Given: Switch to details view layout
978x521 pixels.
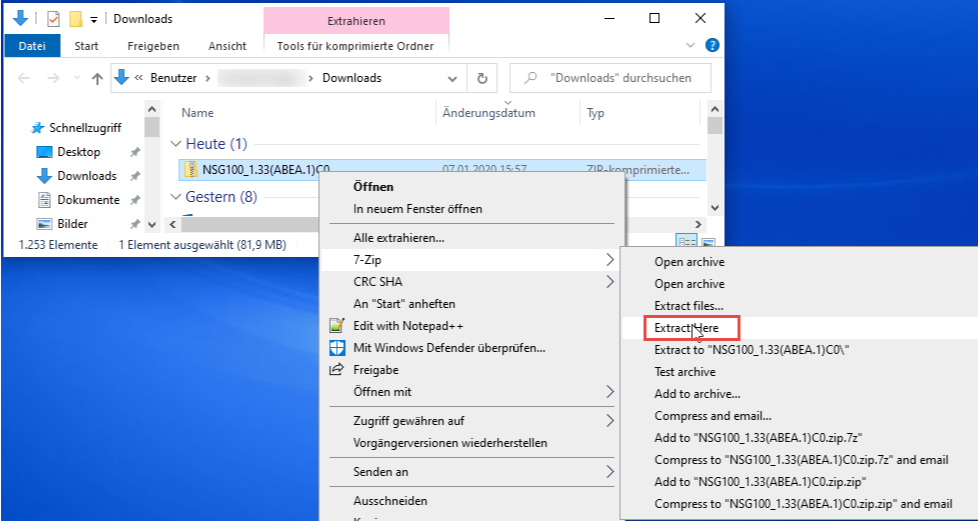Looking at the screenshot, I should [x=687, y=243].
